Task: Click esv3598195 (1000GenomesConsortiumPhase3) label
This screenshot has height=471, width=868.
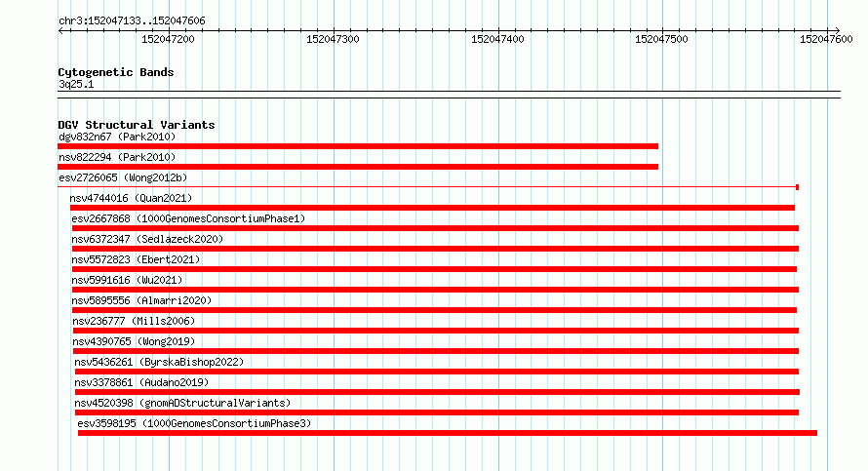Action: pyautogui.click(x=194, y=423)
